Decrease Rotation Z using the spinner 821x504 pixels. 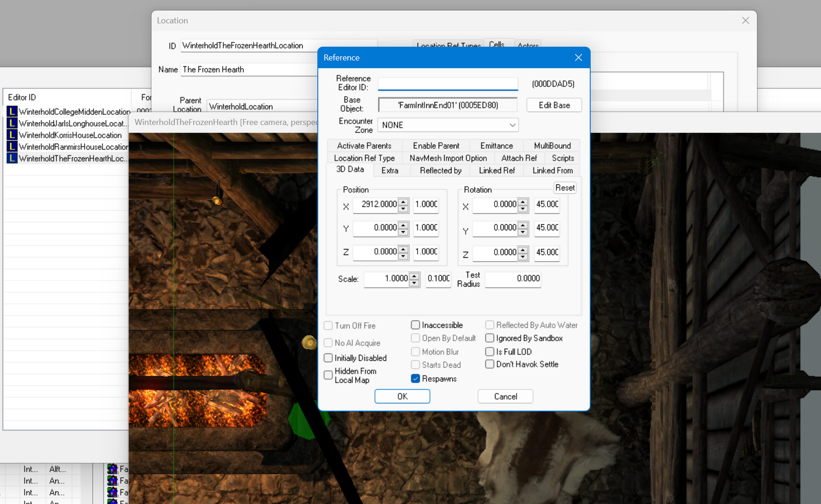tap(523, 256)
